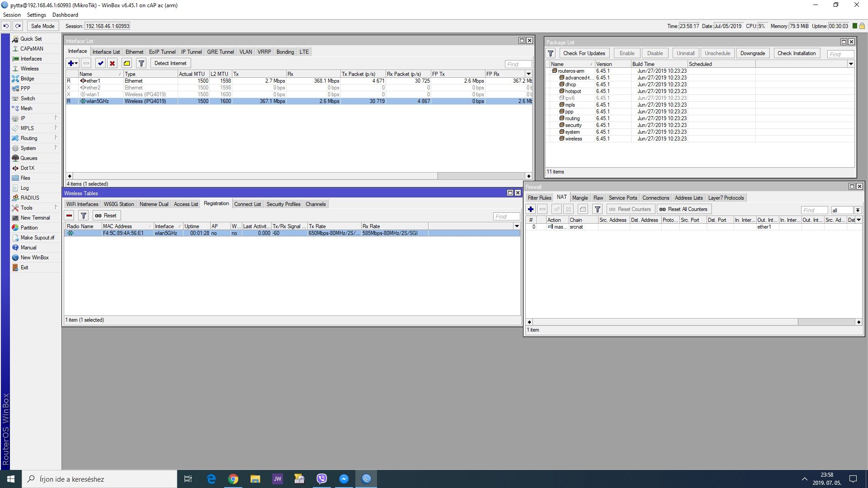The width and height of the screenshot is (868, 488).
Task: Click Reset All Counters in Firewall
Action: [x=684, y=209]
